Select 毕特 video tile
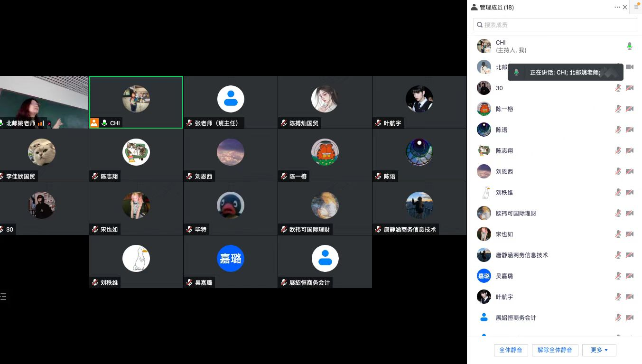This screenshot has height=364, width=642. pyautogui.click(x=231, y=208)
